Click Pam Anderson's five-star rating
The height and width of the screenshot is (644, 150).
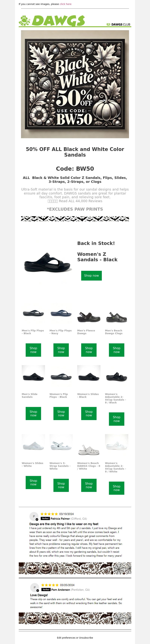[x=50, y=585]
